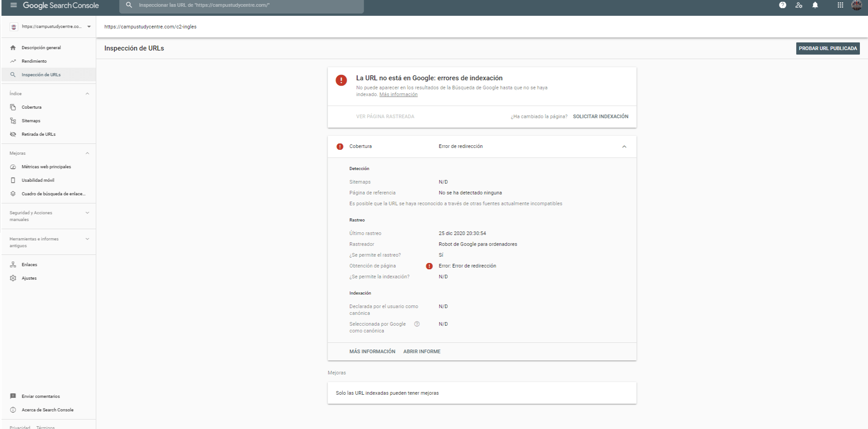The height and width of the screenshot is (429, 868).
Task: Click the Enlaces network icon
Action: [x=13, y=265]
